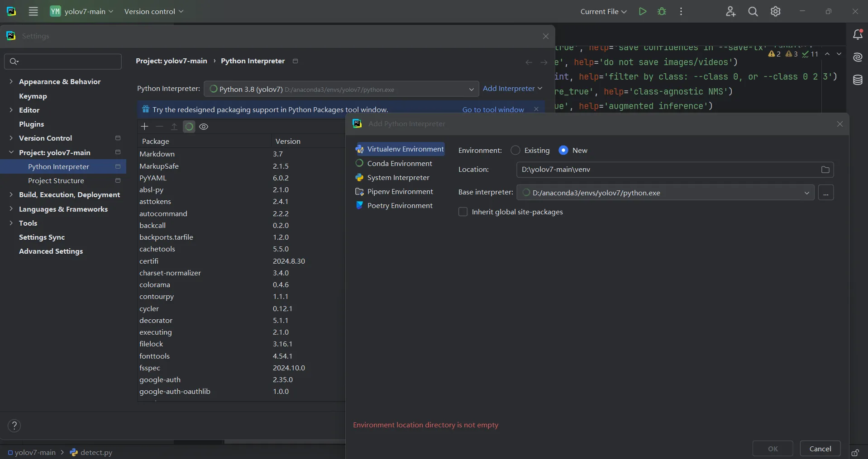This screenshot has width=868, height=459.
Task: Open the Database tool window icon
Action: tap(857, 80)
